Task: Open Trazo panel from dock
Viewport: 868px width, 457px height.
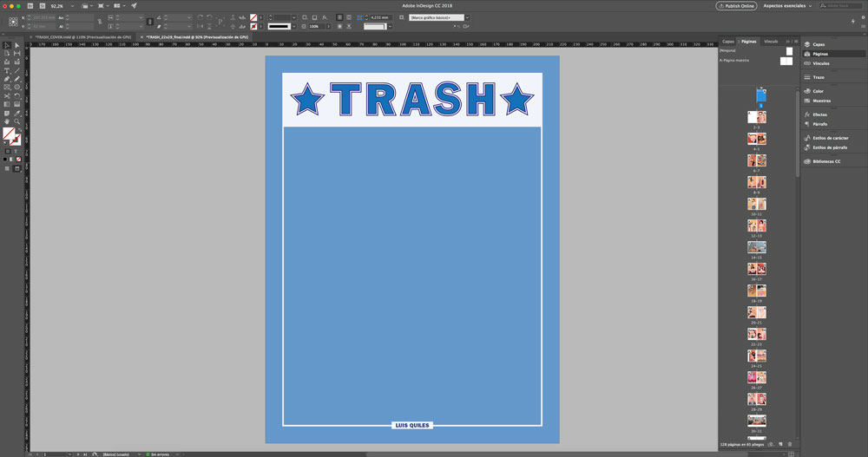Action: [819, 77]
